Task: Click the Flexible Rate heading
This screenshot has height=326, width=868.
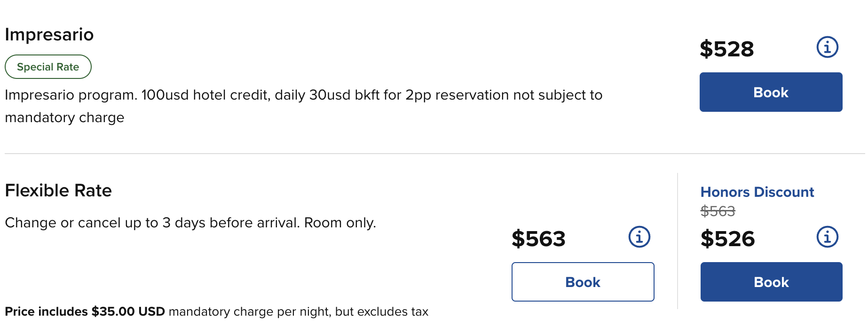Action: pos(58,191)
